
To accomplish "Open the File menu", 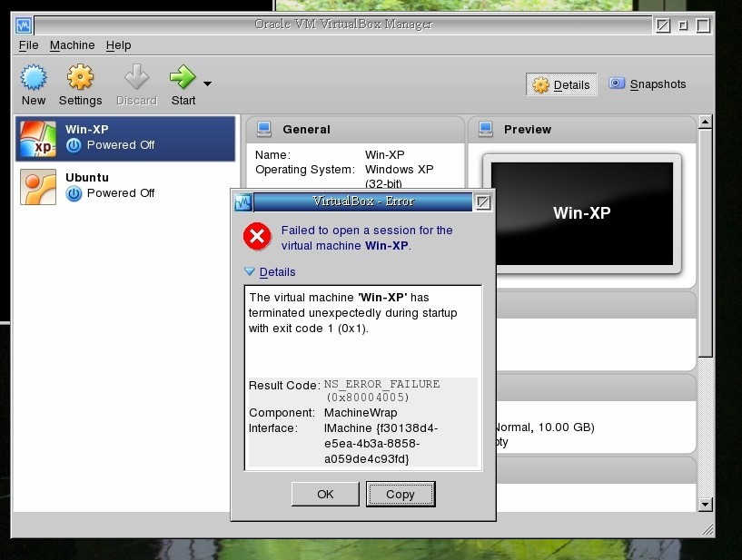I will pyautogui.click(x=28, y=45).
